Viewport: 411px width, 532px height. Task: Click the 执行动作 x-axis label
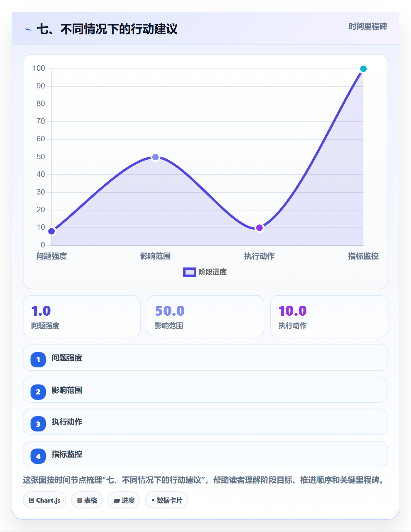point(260,256)
